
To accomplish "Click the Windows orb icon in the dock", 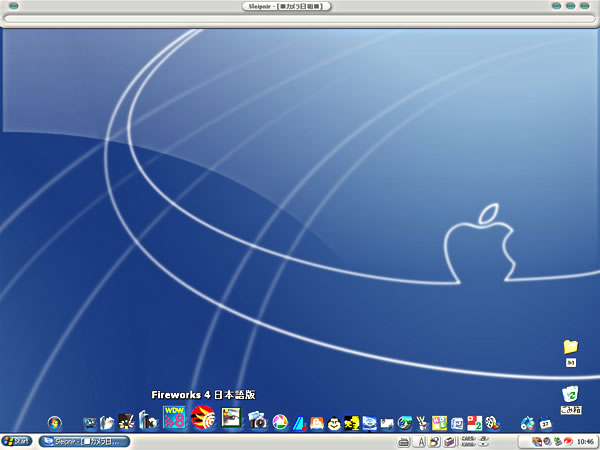I will pos(55,423).
